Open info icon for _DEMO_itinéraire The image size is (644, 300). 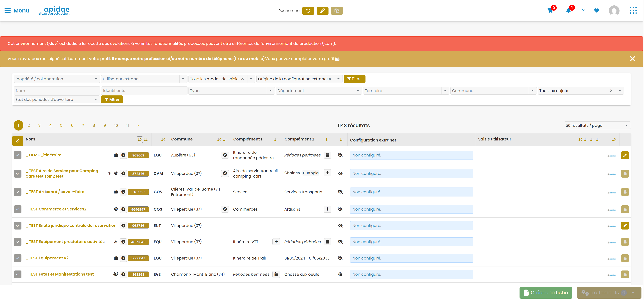click(123, 155)
